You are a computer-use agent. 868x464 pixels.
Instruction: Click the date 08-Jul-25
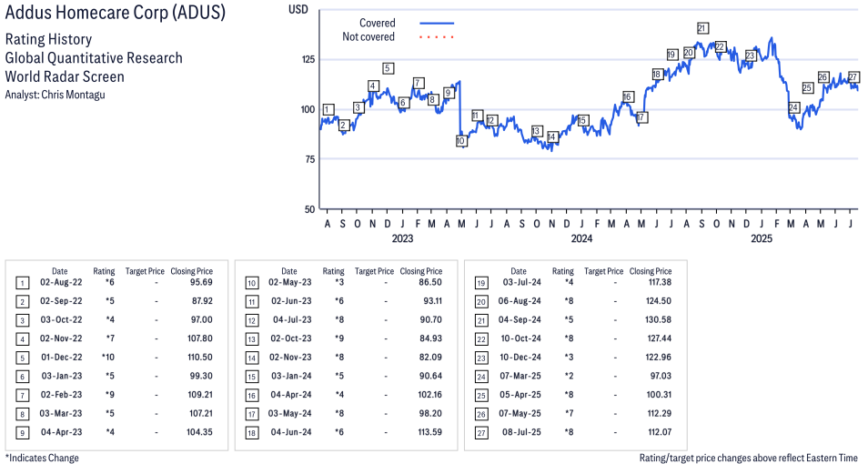pyautogui.click(x=520, y=432)
